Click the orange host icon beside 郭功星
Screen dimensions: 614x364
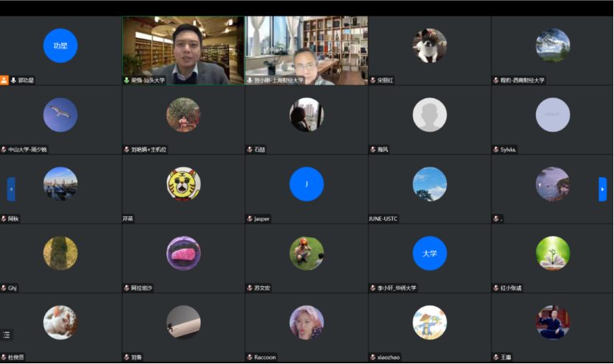(4, 80)
